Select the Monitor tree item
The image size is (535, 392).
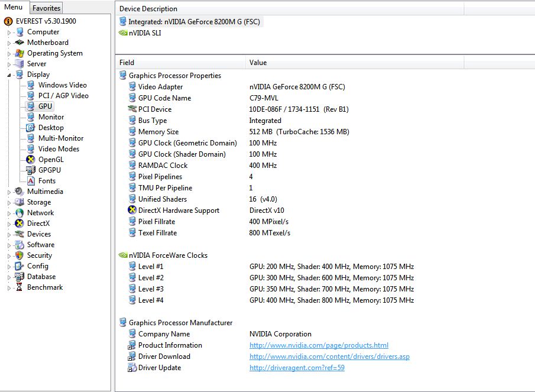click(51, 117)
